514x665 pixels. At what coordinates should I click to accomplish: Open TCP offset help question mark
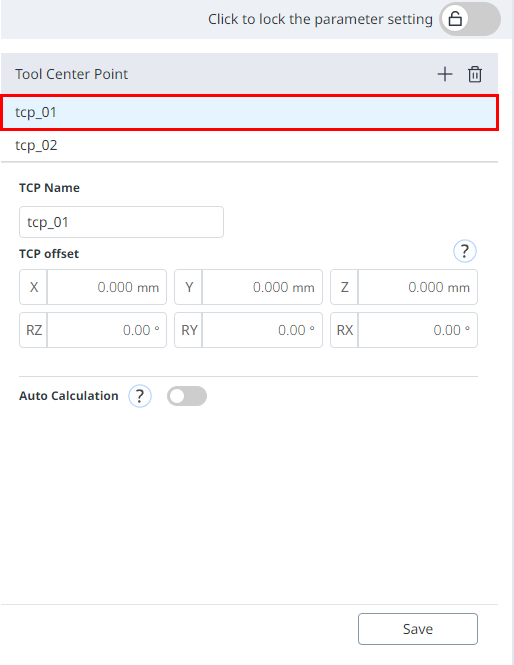(465, 251)
